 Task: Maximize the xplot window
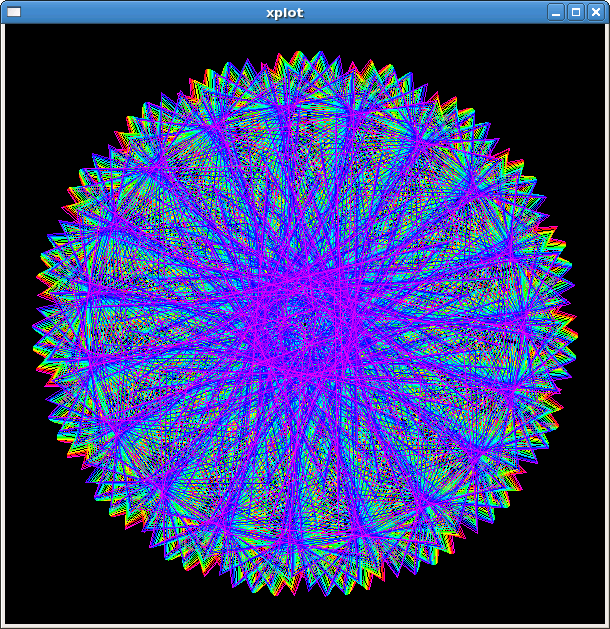tap(576, 12)
